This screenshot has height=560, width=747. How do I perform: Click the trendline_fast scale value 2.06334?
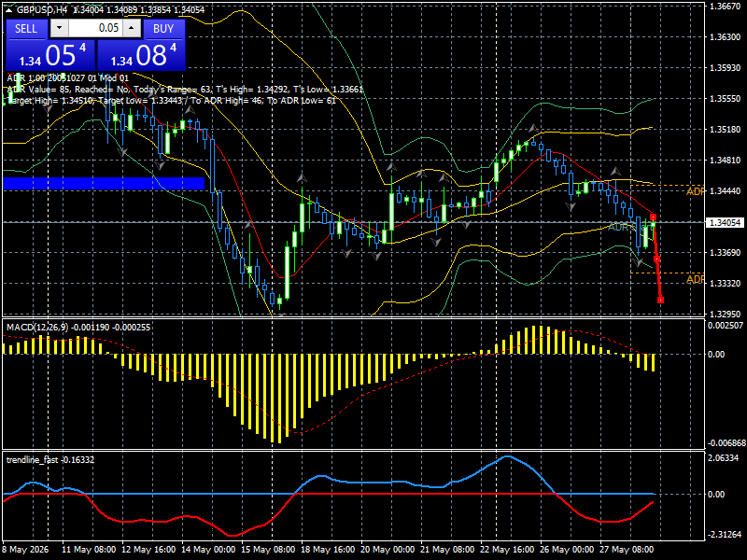coord(724,458)
